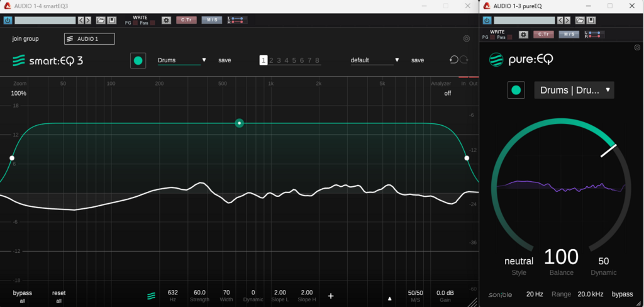Select the right white band edge handle
Image resolution: width=644 pixels, height=307 pixels.
click(x=467, y=158)
